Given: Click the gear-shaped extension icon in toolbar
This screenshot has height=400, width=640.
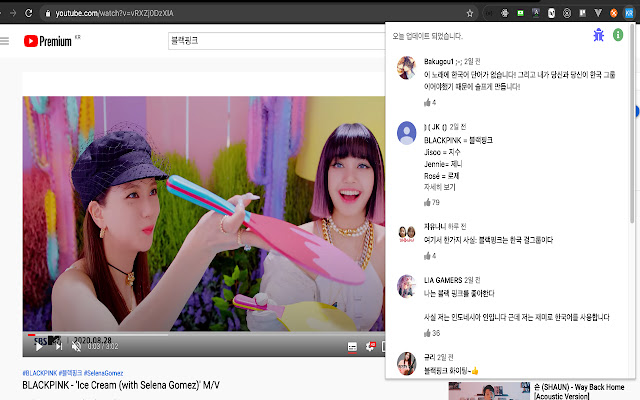Looking at the screenshot, I should (505, 13).
